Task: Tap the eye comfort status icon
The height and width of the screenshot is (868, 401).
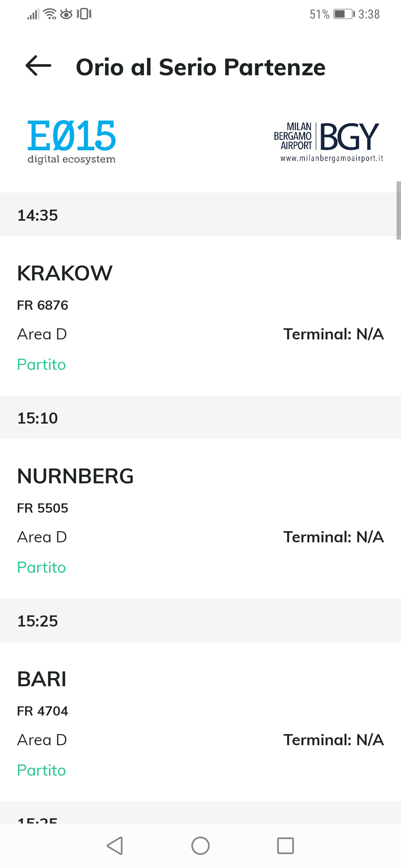Action: [x=66, y=14]
